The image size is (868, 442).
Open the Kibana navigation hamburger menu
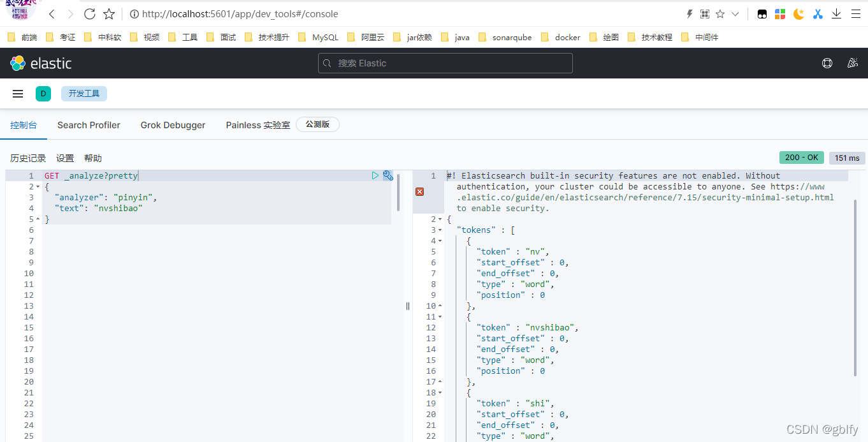[x=18, y=94]
